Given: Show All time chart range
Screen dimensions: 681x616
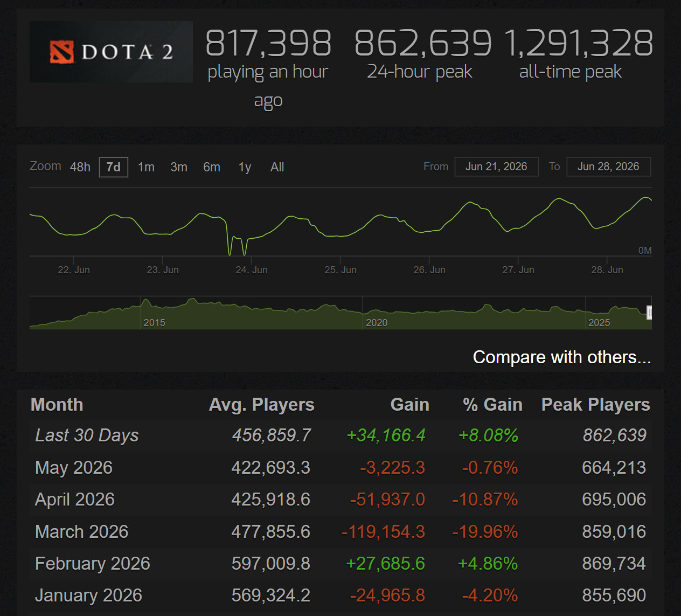Looking at the screenshot, I should (277, 167).
